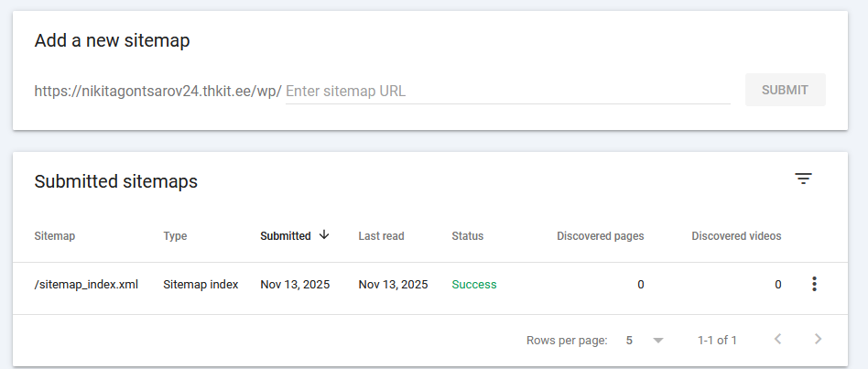Click the rows per page value 5

coord(630,340)
